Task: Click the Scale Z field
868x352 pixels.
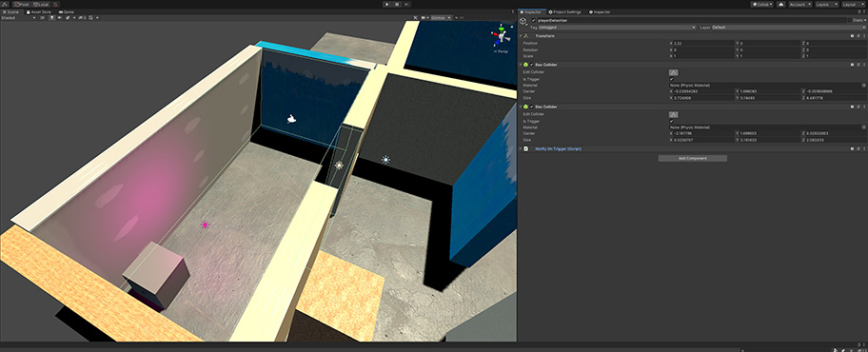Action: pyautogui.click(x=836, y=56)
